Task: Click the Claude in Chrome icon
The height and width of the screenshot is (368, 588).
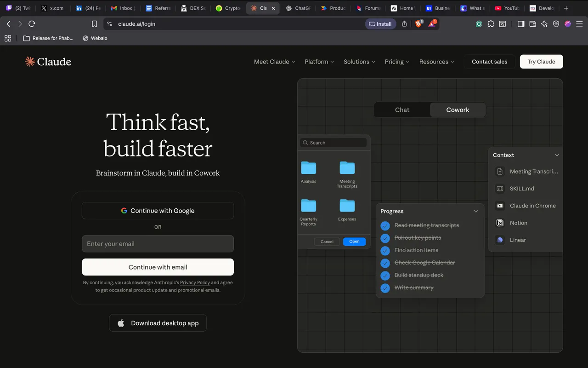Action: click(x=500, y=206)
